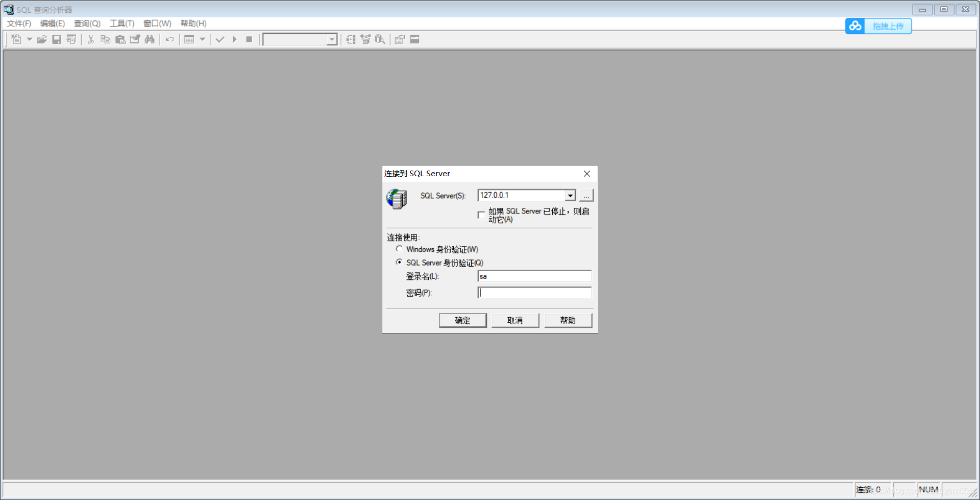Click the 拖拽上传 cloud upload button
This screenshot has height=500, width=980.
888,26
